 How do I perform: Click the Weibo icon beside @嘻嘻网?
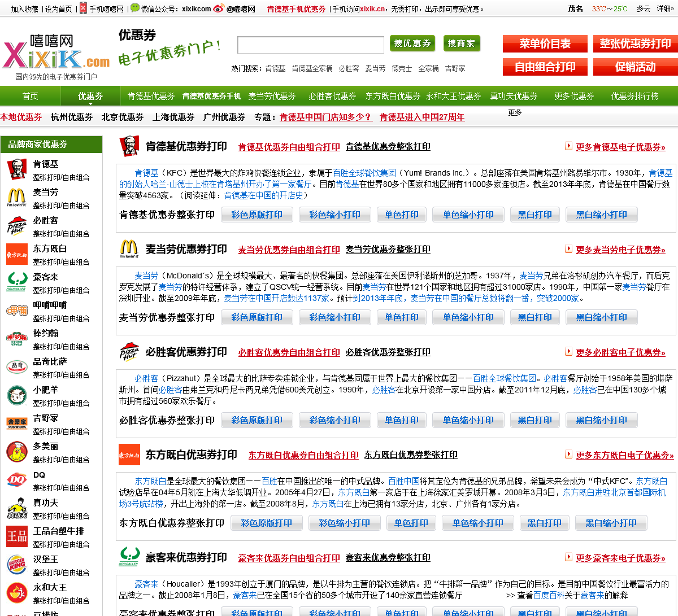[219, 8]
